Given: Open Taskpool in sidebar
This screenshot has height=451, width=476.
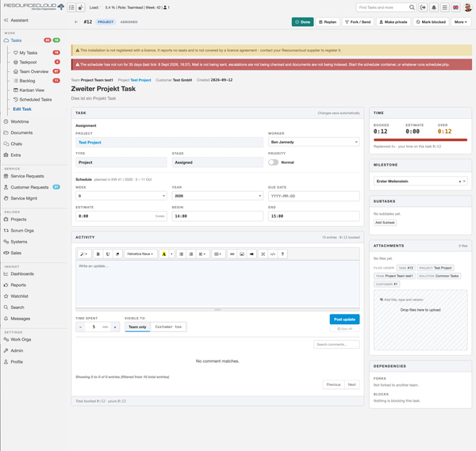Looking at the screenshot, I should point(28,62).
